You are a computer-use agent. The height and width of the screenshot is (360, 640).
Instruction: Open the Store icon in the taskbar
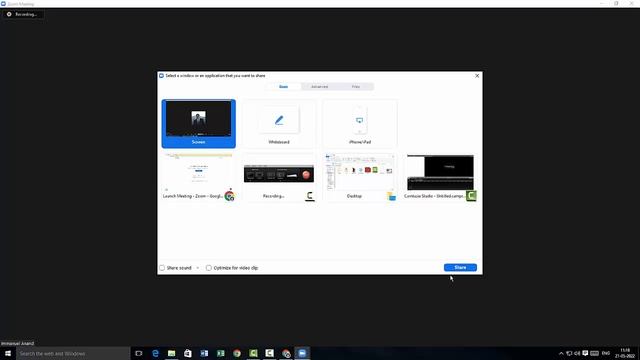pos(188,353)
